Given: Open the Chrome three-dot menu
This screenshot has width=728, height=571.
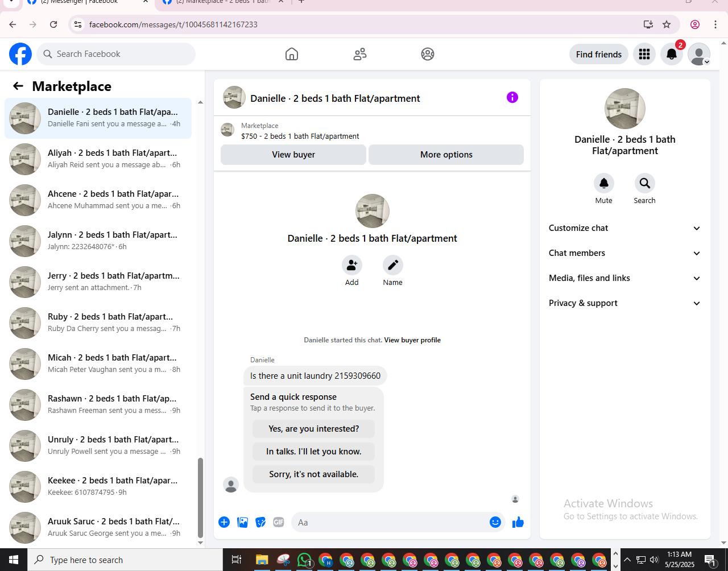Looking at the screenshot, I should 715,24.
